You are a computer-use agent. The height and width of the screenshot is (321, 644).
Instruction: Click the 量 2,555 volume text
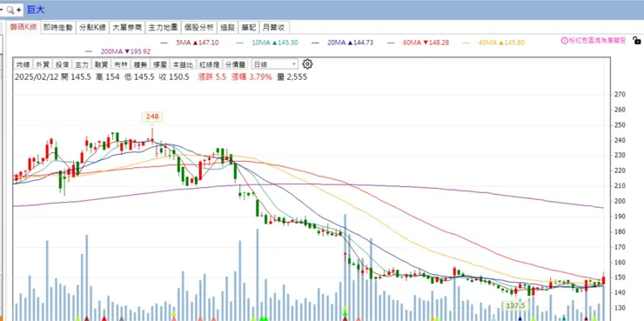click(292, 77)
